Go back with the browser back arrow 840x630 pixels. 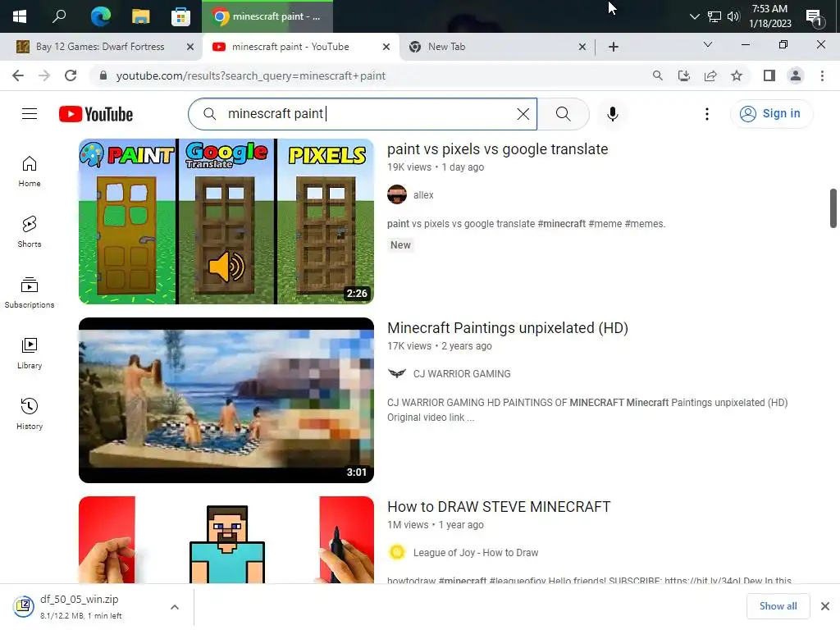[18, 75]
